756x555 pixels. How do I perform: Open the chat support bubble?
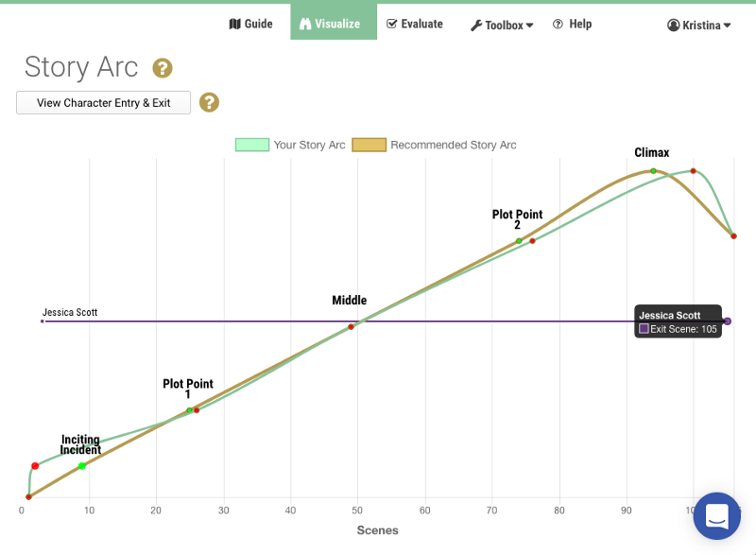716,515
